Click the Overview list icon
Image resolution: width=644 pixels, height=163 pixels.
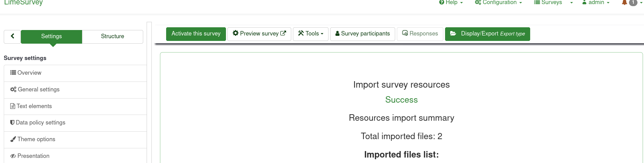(x=13, y=73)
